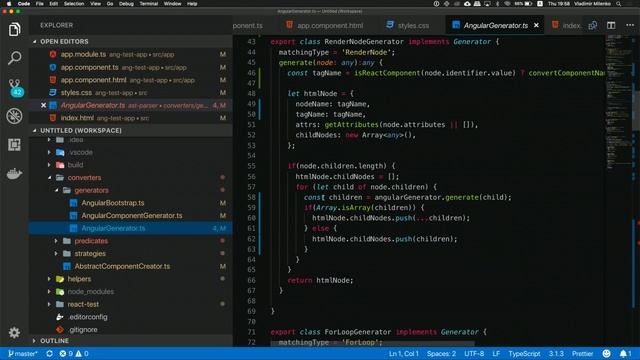Expand the react-test folder
640x360 pixels.
(131, 304)
